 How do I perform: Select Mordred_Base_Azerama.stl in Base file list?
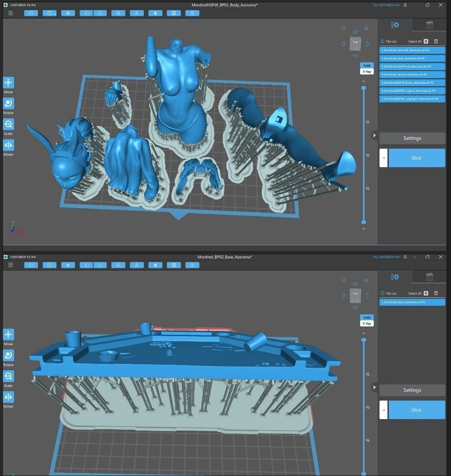tap(412, 302)
